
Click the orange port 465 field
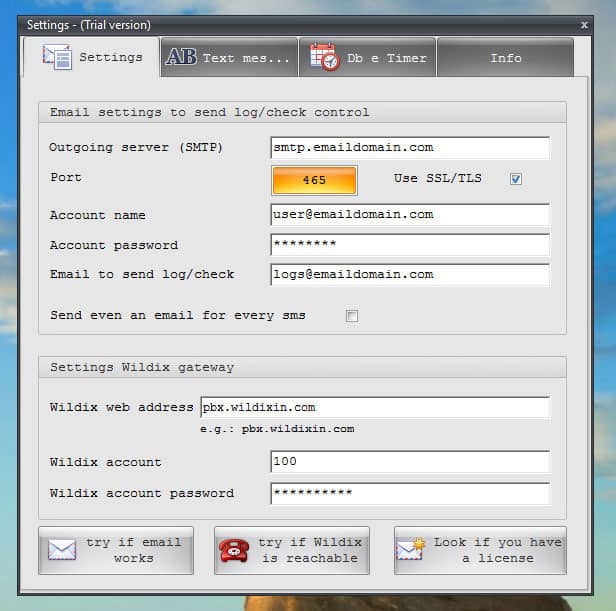[314, 180]
